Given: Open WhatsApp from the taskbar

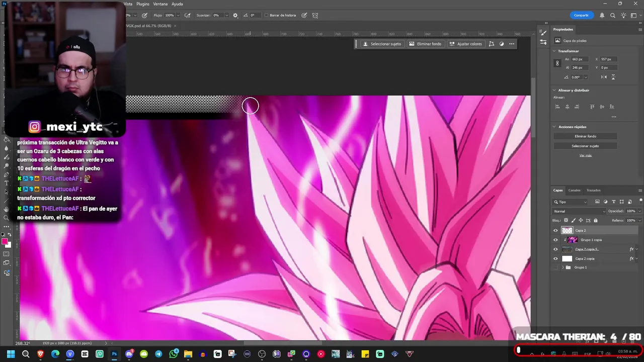Looking at the screenshot, I should click(x=174, y=354).
